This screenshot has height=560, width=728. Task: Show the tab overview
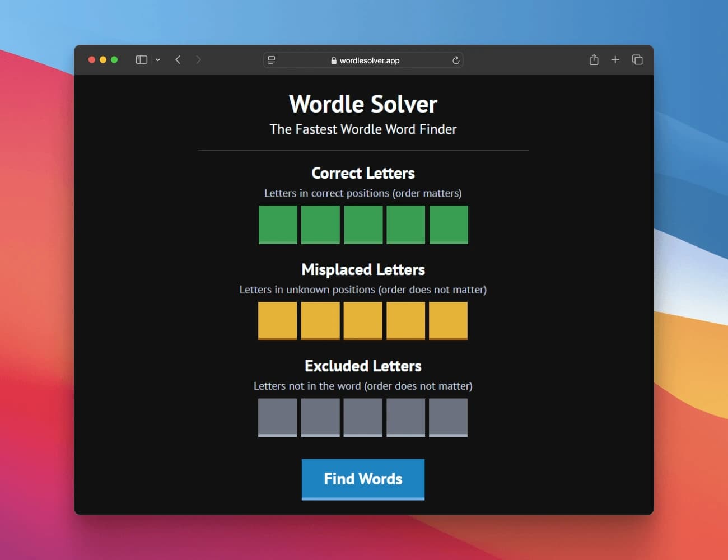pos(637,59)
